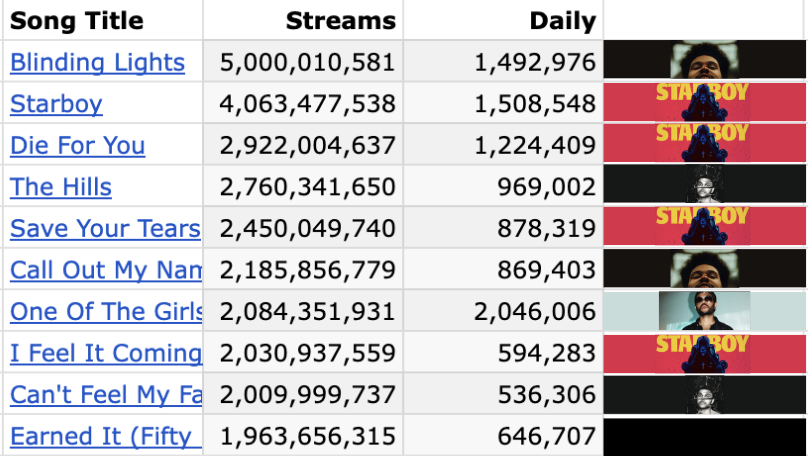This screenshot has width=808, height=456.
Task: Open the Starboy cover thumbnail beside 1,508,548
Action: [x=704, y=103]
